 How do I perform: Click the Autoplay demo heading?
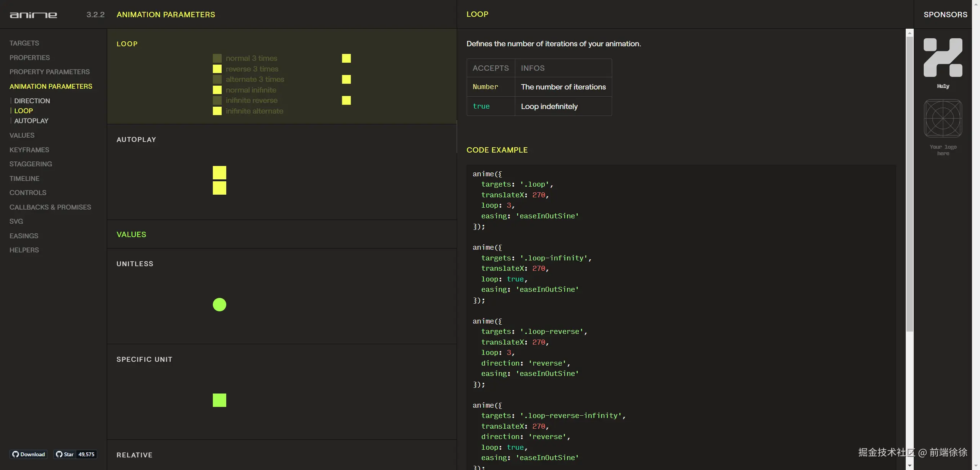136,140
